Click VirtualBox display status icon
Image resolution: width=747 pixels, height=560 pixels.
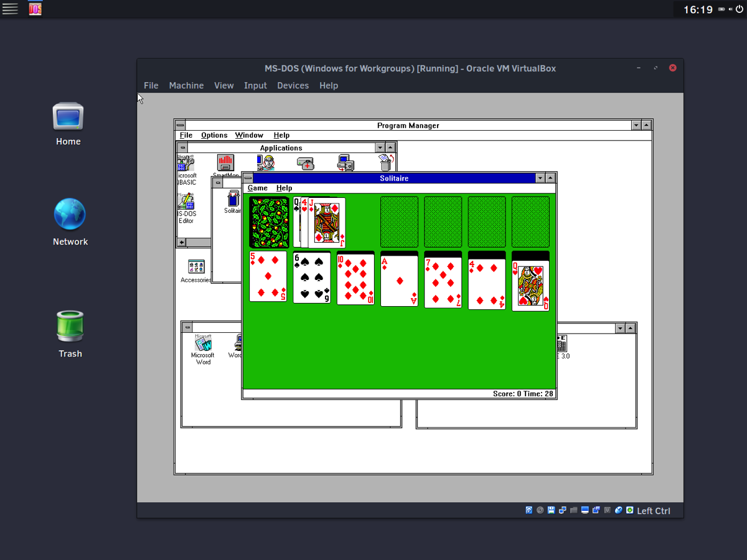[585, 510]
